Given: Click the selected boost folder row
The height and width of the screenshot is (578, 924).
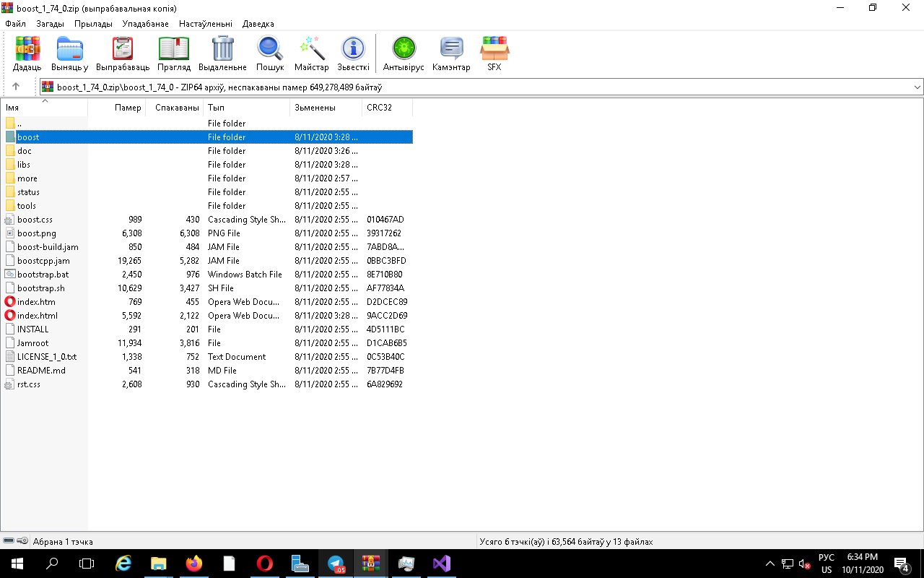Looking at the screenshot, I should (x=207, y=137).
